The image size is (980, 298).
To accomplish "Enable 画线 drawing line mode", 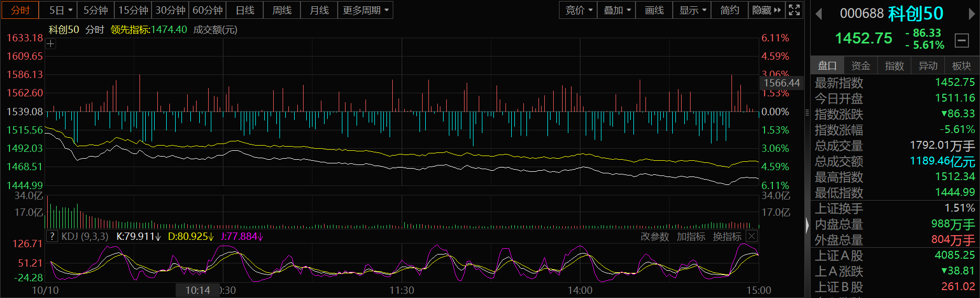I will pos(654,10).
